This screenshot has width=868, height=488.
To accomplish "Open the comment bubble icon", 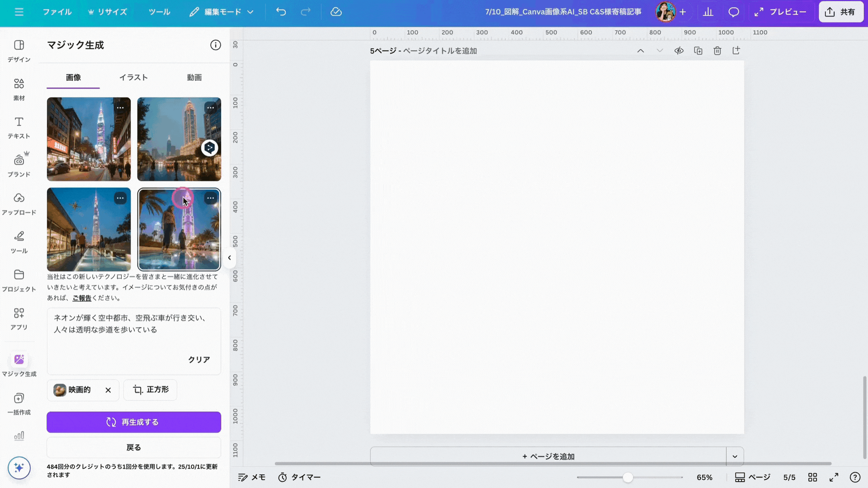I will click(x=733, y=12).
